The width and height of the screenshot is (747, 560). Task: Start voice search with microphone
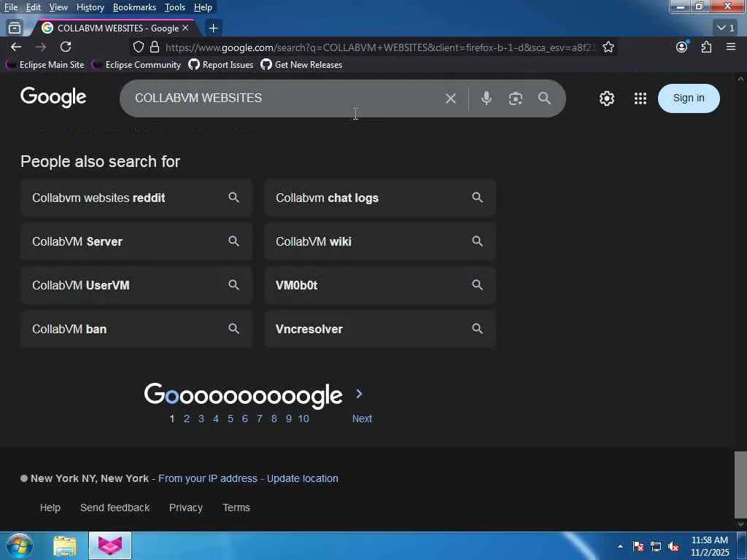[x=487, y=98]
